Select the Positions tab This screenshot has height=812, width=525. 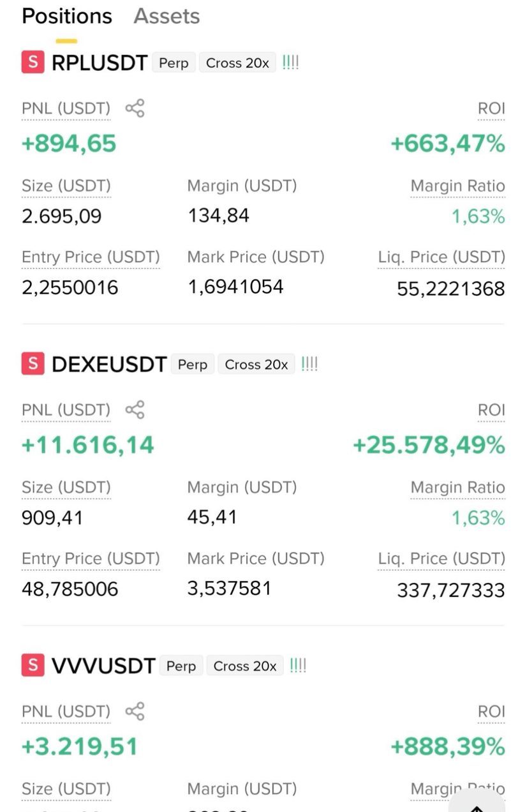tap(67, 16)
